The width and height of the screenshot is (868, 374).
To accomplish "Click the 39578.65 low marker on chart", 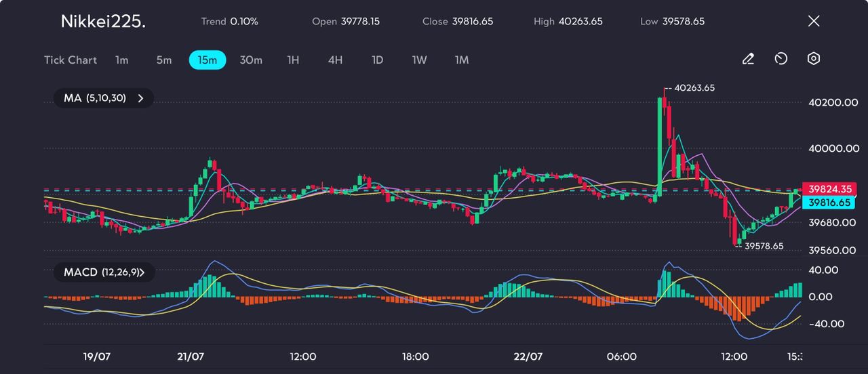I will (763, 246).
